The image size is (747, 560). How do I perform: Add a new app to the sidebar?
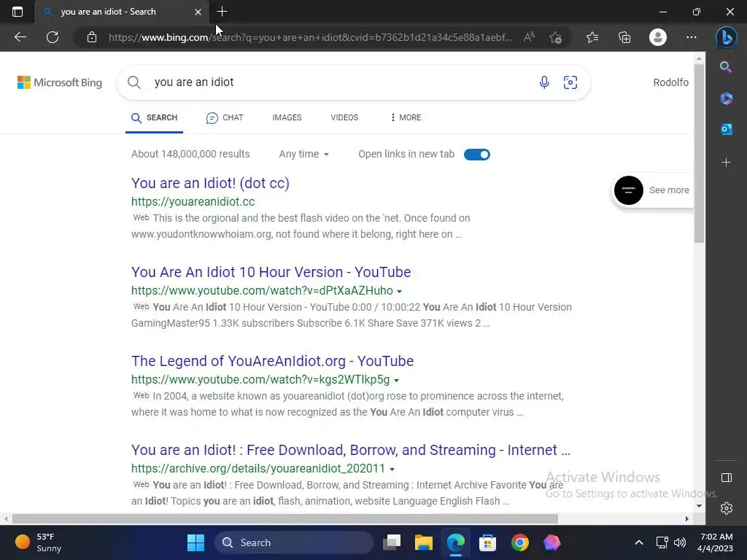coord(726,163)
